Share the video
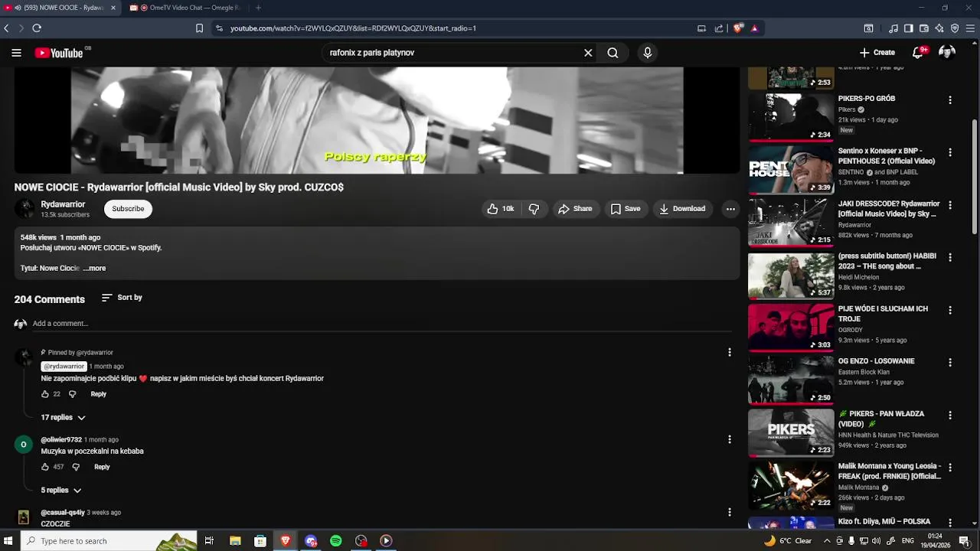 (x=575, y=209)
